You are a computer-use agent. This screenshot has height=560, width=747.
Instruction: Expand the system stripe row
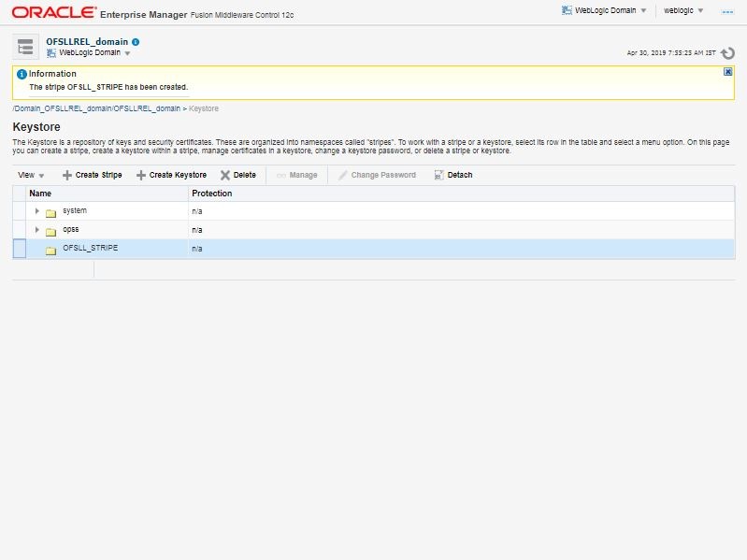37,211
